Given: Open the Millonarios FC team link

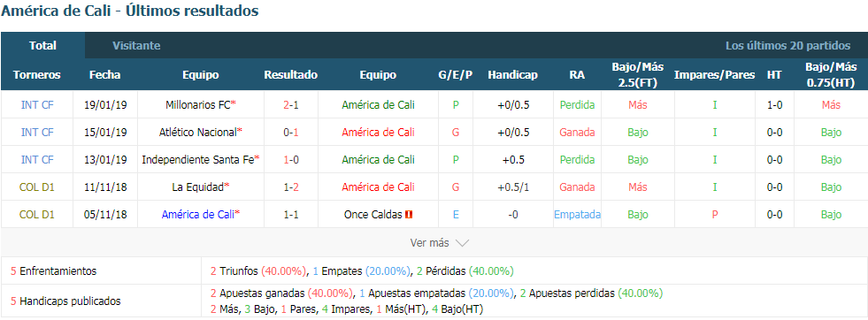Looking at the screenshot, I should (197, 104).
